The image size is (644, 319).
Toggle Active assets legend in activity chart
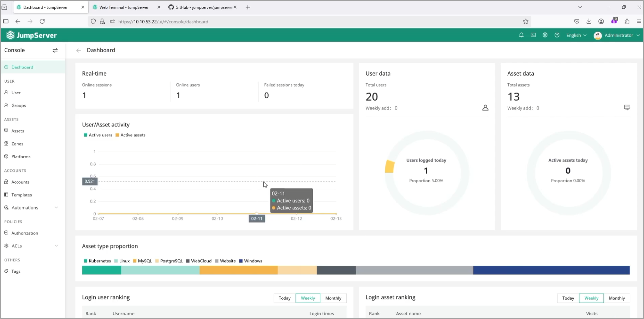130,135
